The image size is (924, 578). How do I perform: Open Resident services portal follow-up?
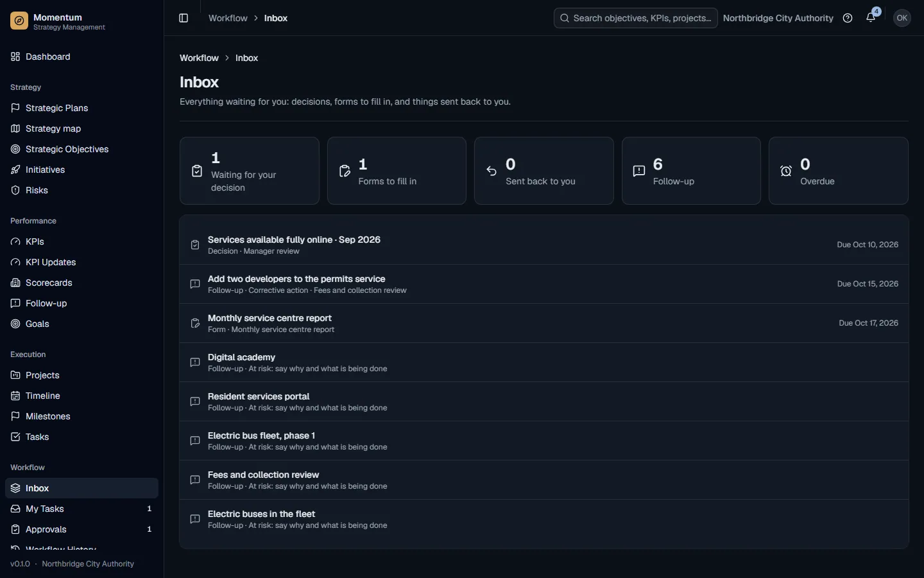(544, 401)
